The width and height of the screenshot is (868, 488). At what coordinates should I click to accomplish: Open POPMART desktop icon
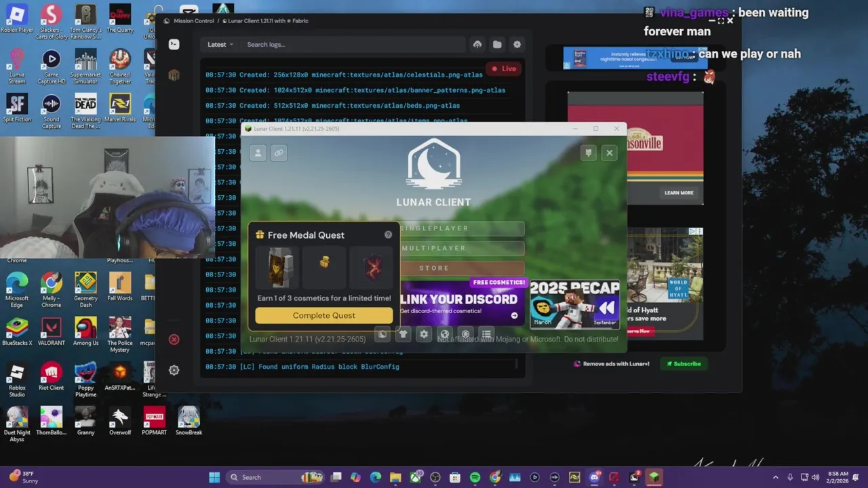154,421
